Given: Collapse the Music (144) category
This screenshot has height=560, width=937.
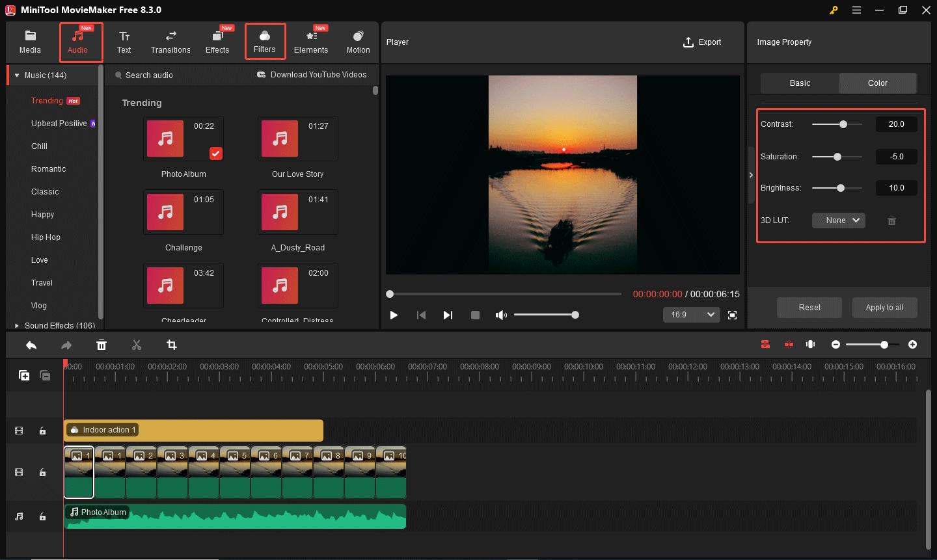Looking at the screenshot, I should 17,75.
